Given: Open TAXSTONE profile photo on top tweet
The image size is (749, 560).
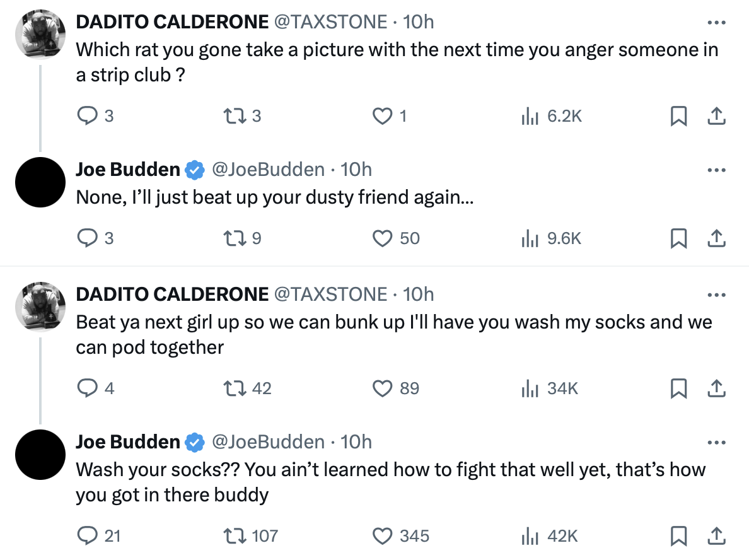Looking at the screenshot, I should point(40,34).
